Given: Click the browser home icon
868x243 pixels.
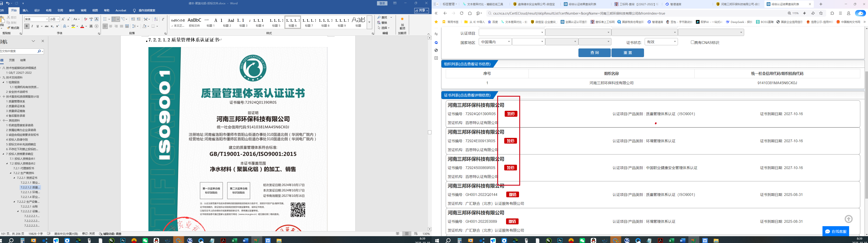Looking at the screenshot, I should pyautogui.click(x=470, y=13).
